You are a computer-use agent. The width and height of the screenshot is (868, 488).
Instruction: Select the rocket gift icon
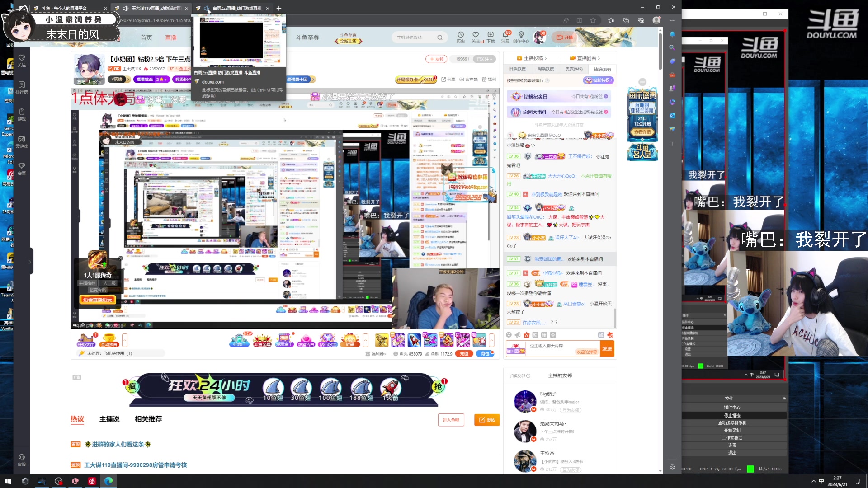[414, 340]
